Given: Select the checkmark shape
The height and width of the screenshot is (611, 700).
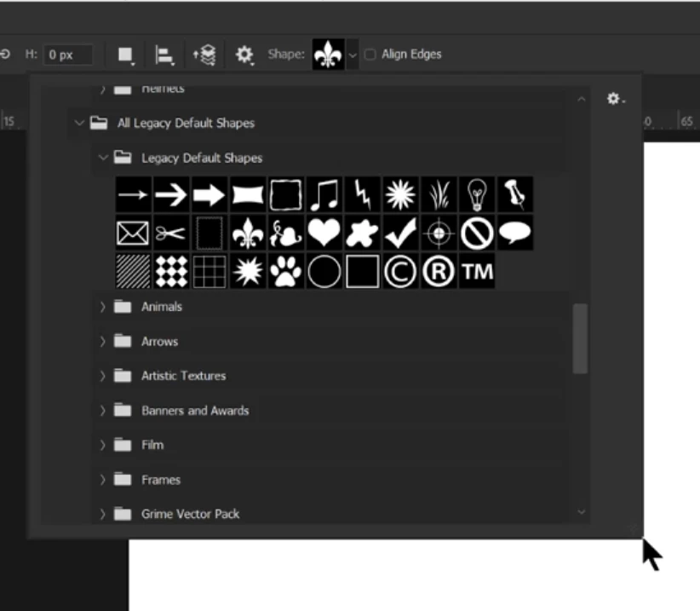Looking at the screenshot, I should (x=400, y=233).
